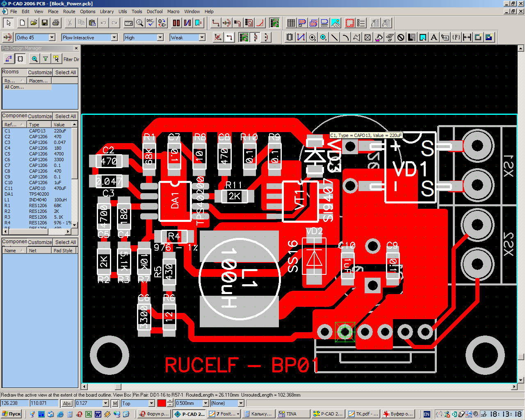Open a file with folder icon

(x=34, y=23)
